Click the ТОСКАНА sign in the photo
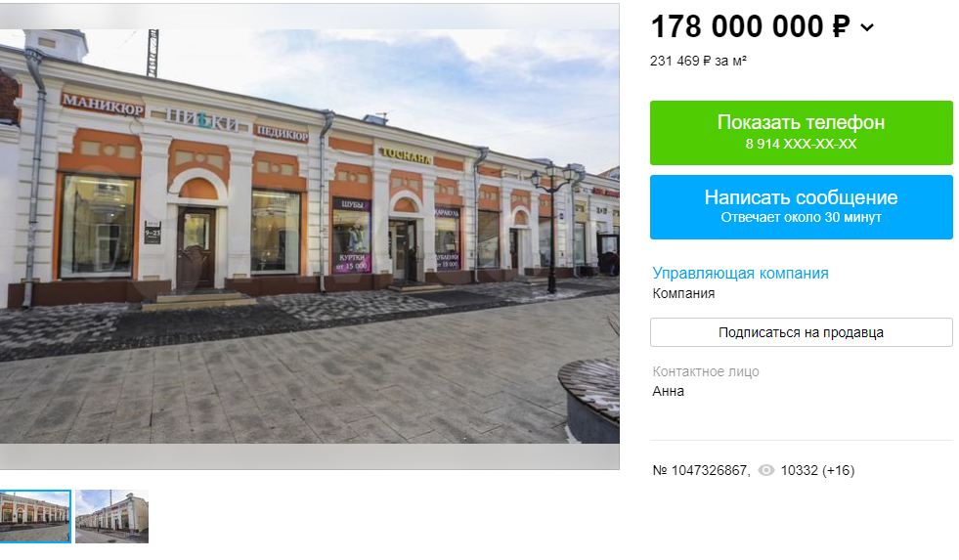 click(406, 156)
